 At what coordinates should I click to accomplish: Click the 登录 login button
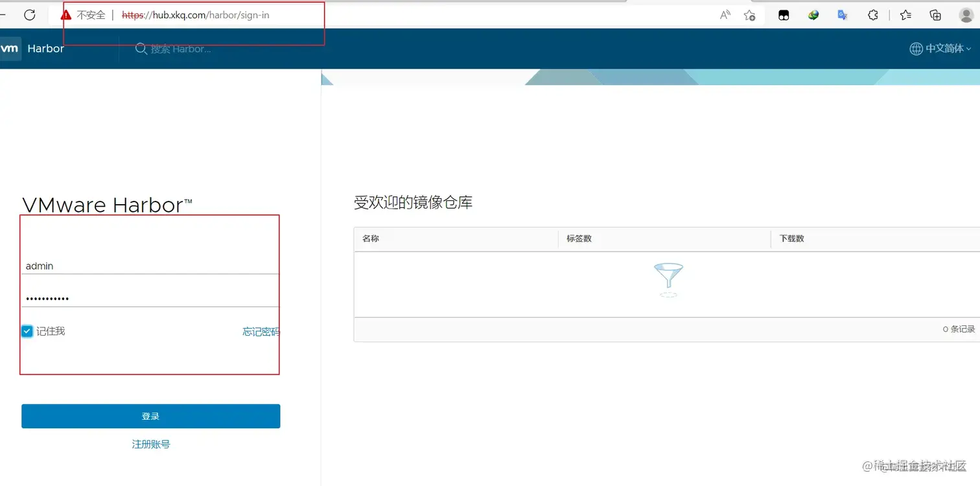click(x=150, y=416)
